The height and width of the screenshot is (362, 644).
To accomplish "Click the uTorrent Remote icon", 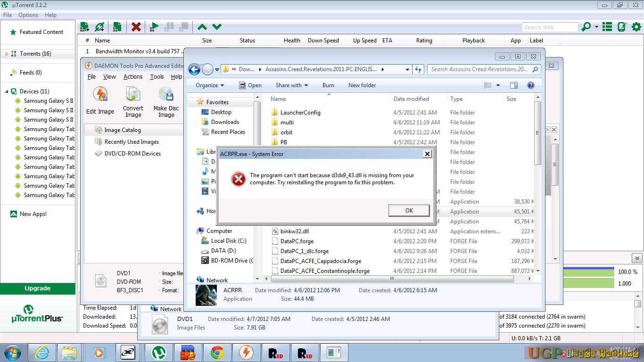I will [622, 27].
